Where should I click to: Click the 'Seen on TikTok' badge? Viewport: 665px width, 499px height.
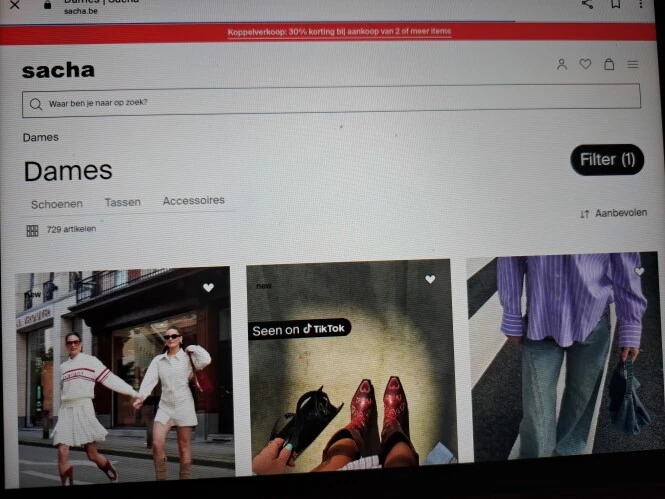[299, 329]
